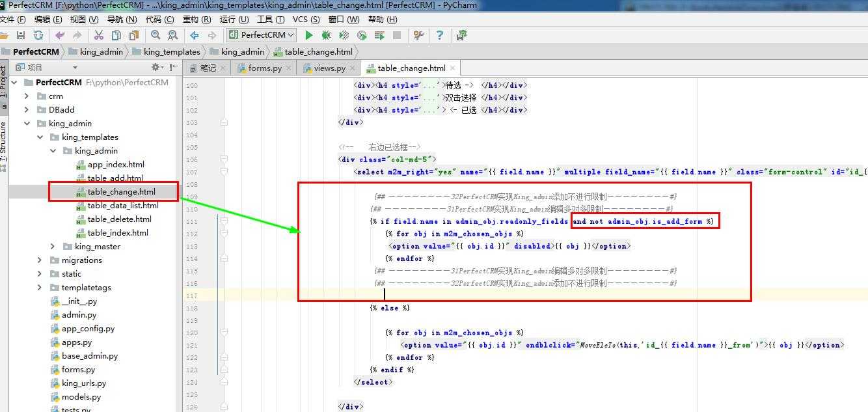Viewport: 868px width, 412px height.
Task: Collapse the king_admin top-level folder
Action: 27,124
